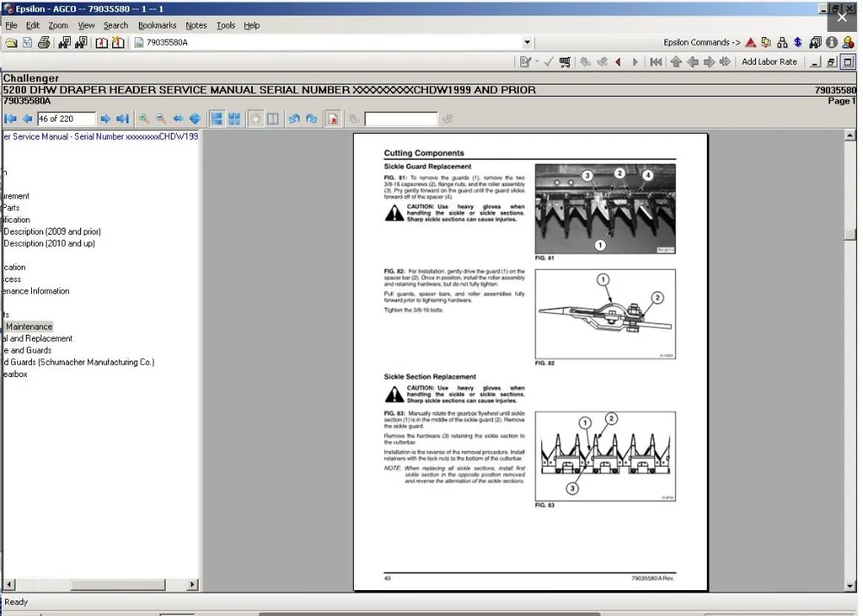
Task: Rotate page counterclockwise
Action: coord(294,119)
